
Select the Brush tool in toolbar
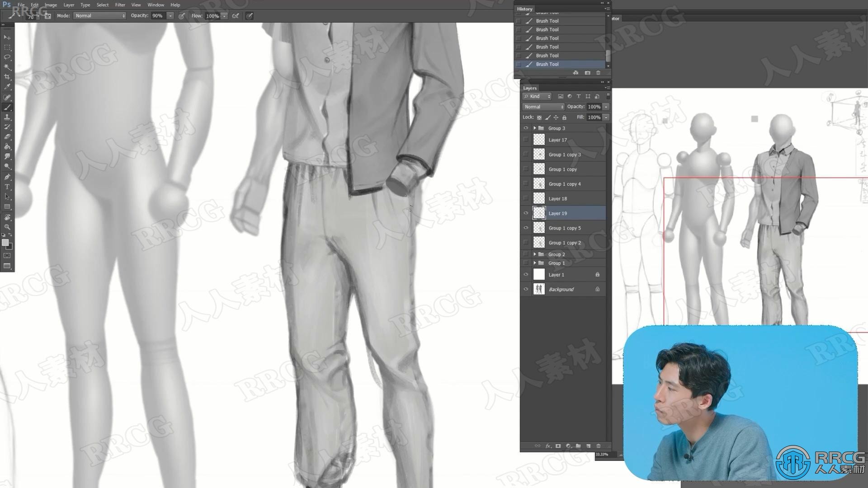click(7, 107)
